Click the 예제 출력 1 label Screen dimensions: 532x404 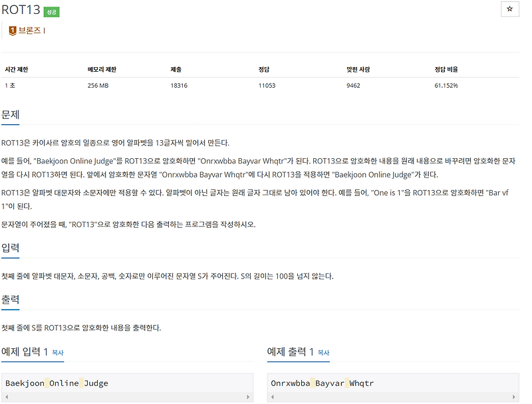tap(288, 352)
